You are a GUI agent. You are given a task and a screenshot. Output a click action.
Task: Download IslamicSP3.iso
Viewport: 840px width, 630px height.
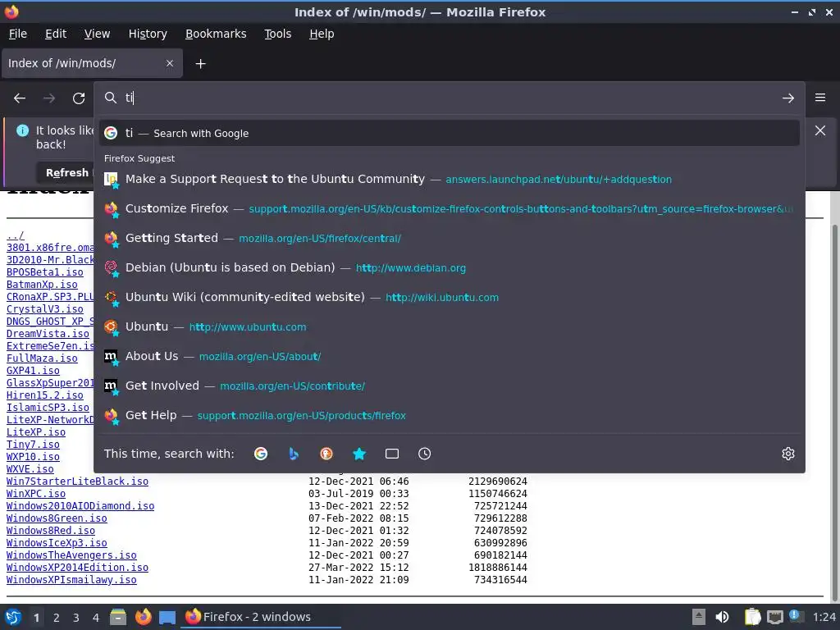coord(48,408)
